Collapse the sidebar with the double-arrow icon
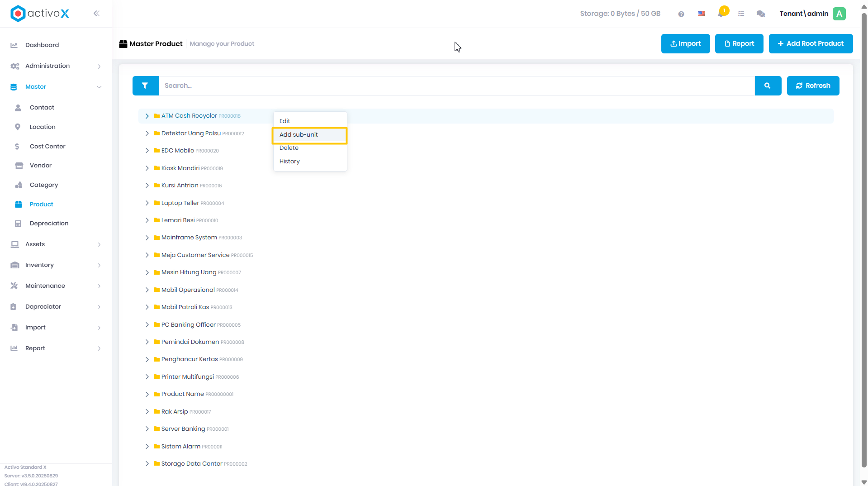This screenshot has width=868, height=486. pyautogui.click(x=96, y=14)
